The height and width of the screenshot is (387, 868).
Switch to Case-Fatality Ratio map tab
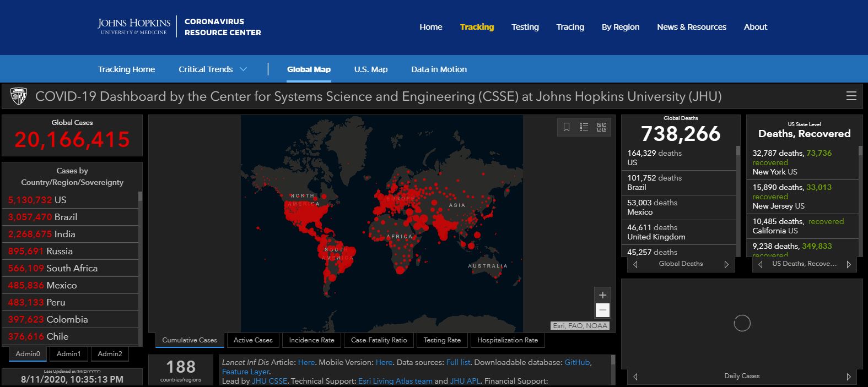(379, 340)
